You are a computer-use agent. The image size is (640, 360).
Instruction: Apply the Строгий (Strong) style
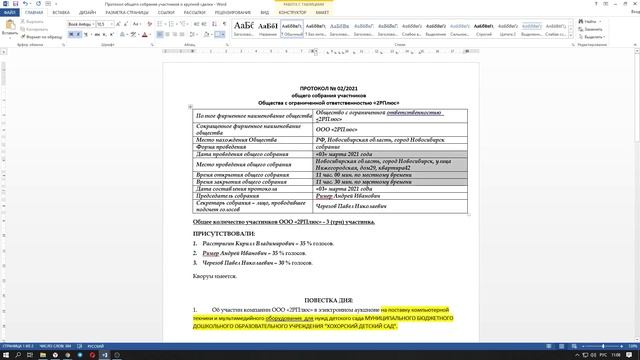pyautogui.click(x=484, y=29)
